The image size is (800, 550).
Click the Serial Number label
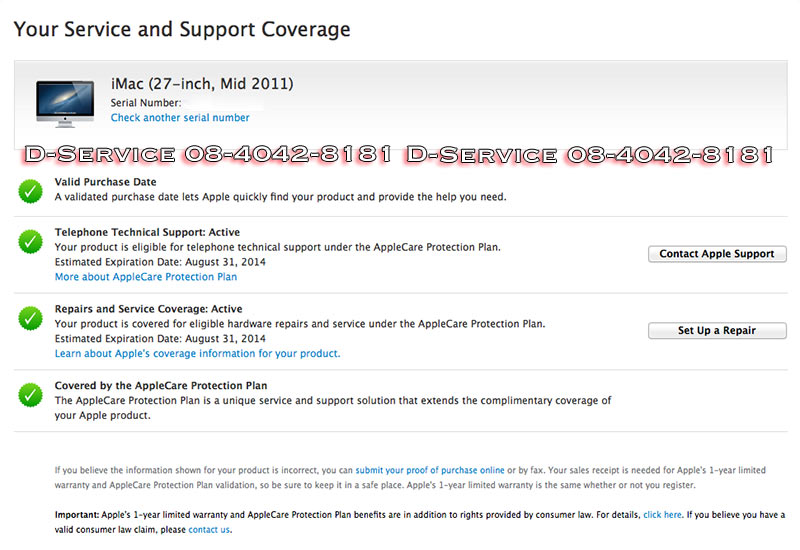(145, 103)
